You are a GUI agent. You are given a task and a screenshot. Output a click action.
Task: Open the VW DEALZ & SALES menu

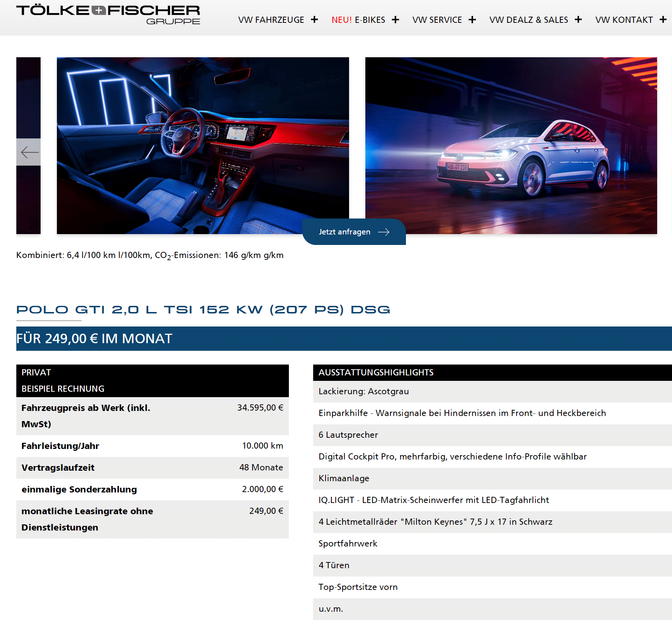[x=529, y=20]
